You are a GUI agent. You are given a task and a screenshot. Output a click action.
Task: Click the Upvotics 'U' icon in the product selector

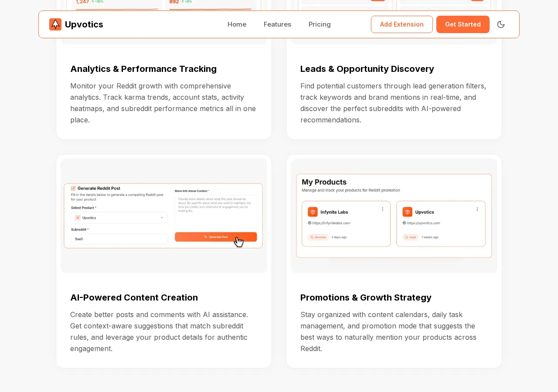[x=77, y=218]
